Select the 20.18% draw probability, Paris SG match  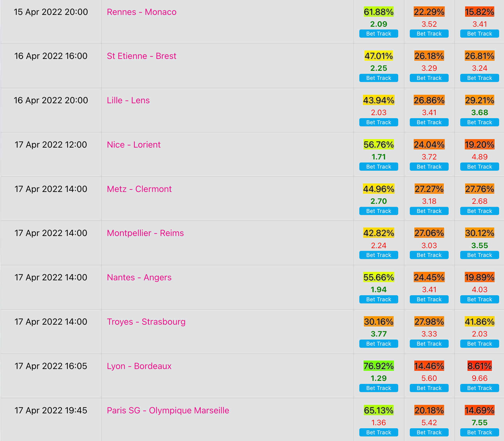[429, 410]
